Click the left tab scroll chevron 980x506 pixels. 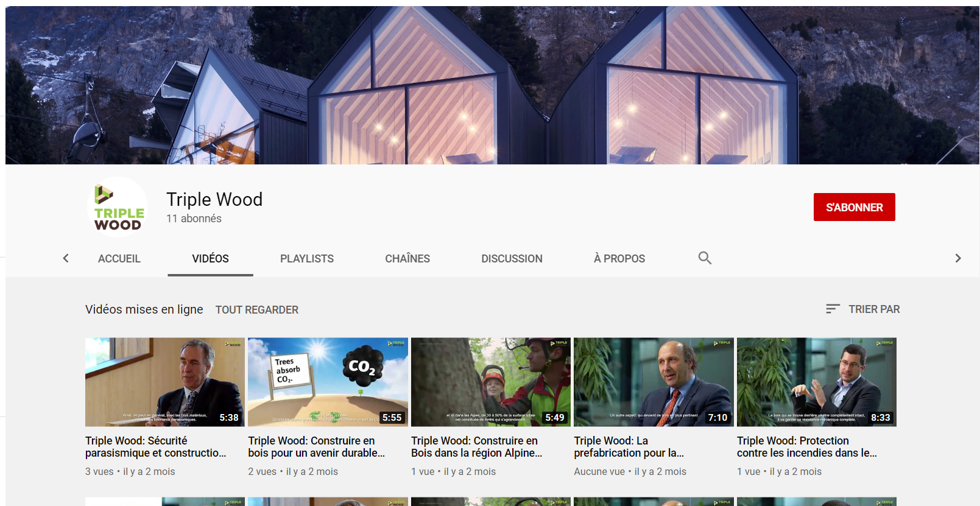[66, 258]
